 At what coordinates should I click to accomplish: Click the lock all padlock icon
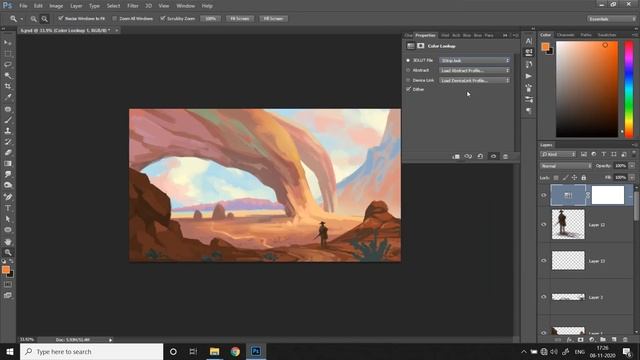click(x=584, y=178)
